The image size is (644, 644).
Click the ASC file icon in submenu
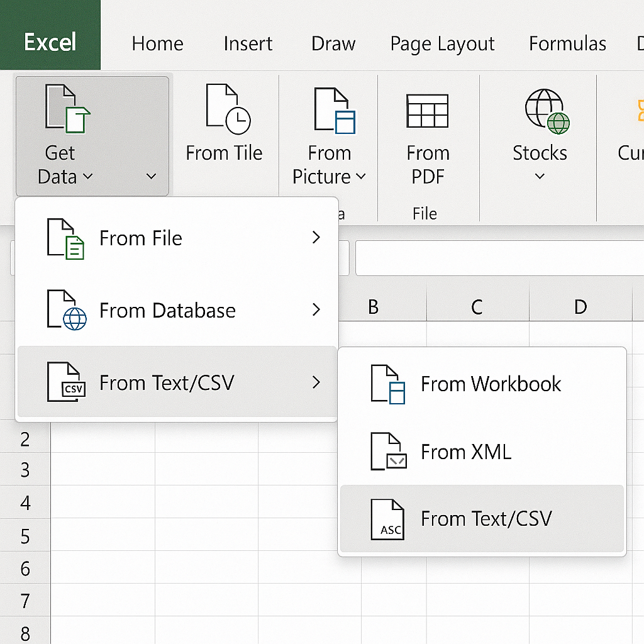pyautogui.click(x=387, y=519)
